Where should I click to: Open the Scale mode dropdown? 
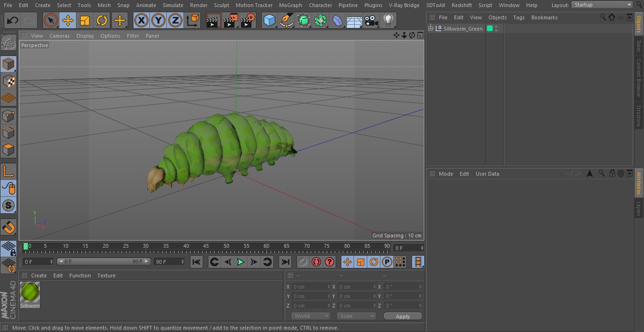point(356,316)
